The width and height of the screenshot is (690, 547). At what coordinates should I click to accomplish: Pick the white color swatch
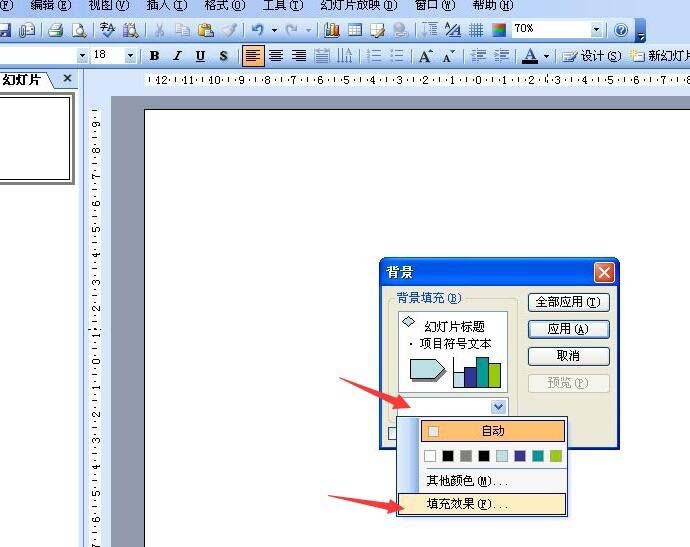(x=430, y=455)
